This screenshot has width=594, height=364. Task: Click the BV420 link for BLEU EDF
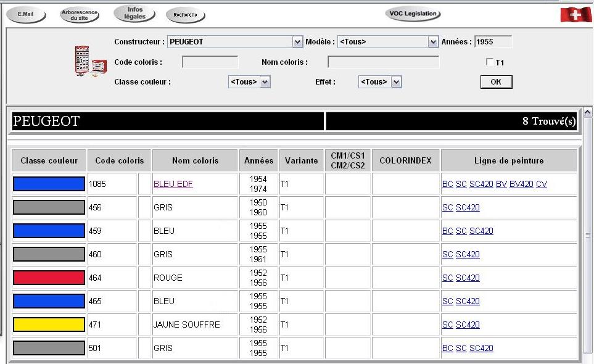(x=521, y=184)
